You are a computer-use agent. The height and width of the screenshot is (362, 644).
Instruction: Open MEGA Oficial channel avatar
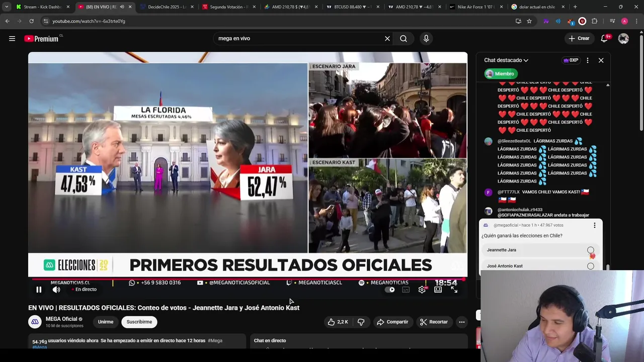click(35, 322)
